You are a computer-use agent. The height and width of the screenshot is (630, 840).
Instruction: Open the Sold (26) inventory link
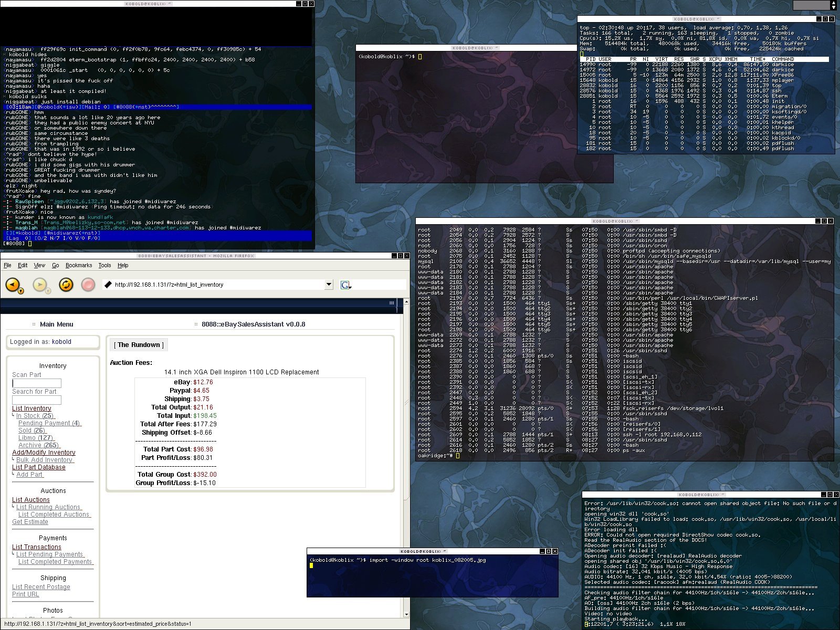32,430
